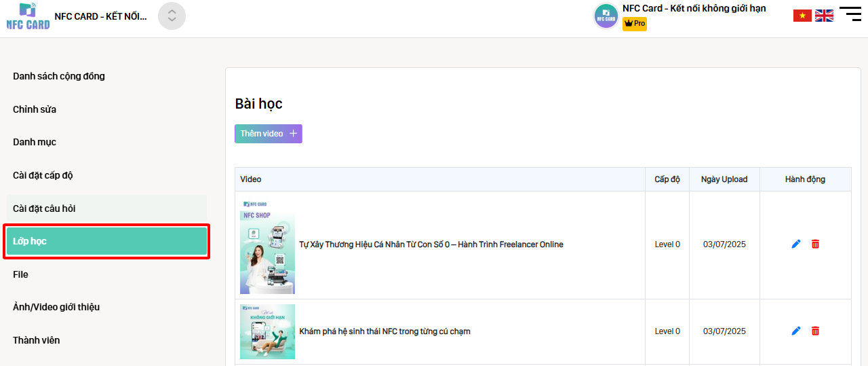Select Danh mục in the sidebar

(35, 142)
